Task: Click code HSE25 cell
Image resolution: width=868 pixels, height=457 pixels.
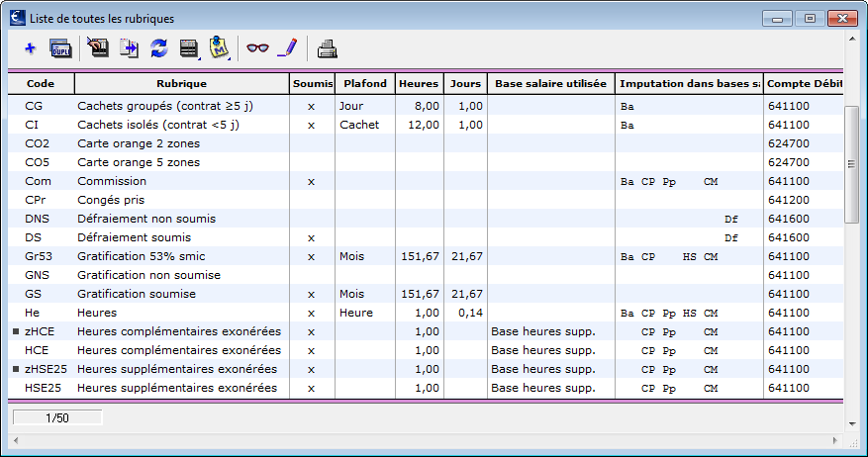Action: tap(43, 388)
